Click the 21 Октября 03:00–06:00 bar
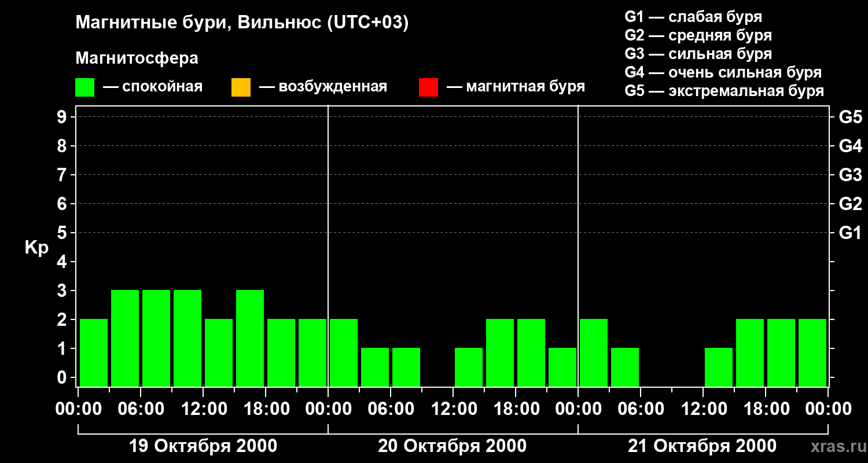Screen dimensions: 868x463 pos(625,367)
